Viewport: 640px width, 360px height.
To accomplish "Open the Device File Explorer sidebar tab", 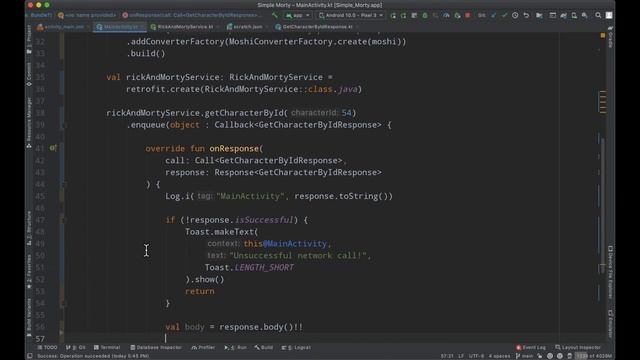I will [610, 272].
